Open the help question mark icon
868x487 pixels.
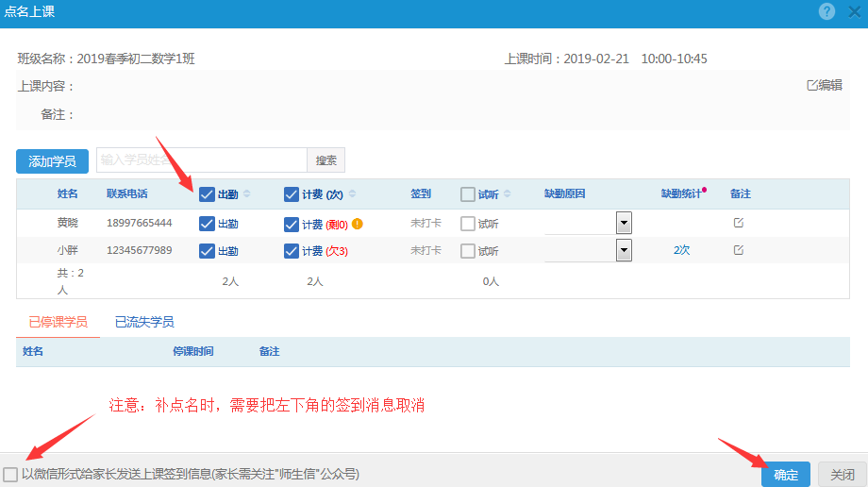[x=826, y=11]
